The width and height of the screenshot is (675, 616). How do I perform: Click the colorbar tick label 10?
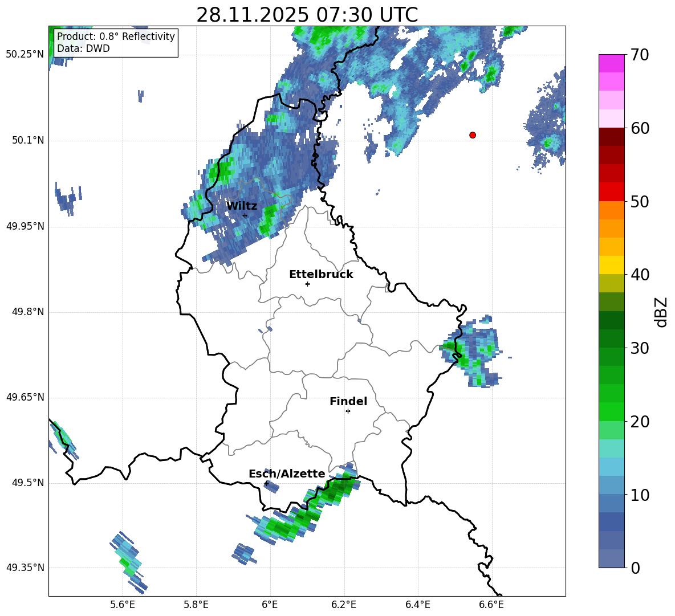tap(640, 495)
